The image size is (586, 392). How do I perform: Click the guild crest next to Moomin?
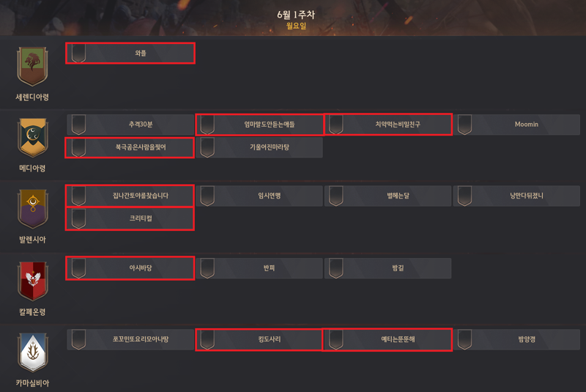click(464, 125)
